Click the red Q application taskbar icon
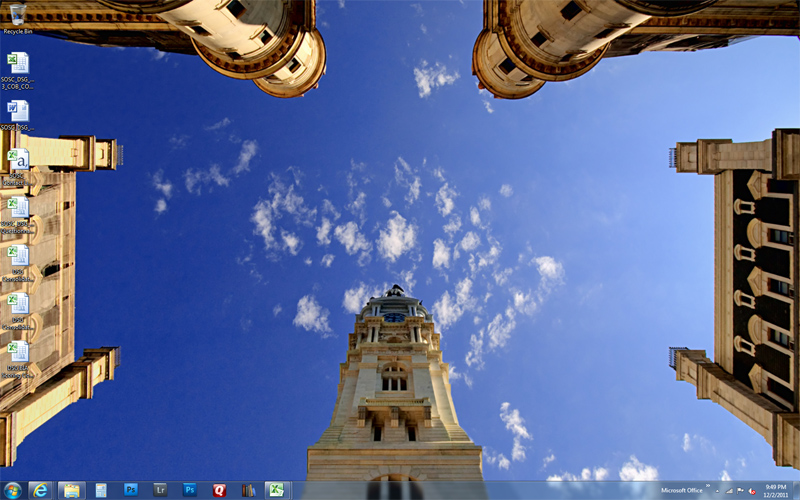 point(219,490)
